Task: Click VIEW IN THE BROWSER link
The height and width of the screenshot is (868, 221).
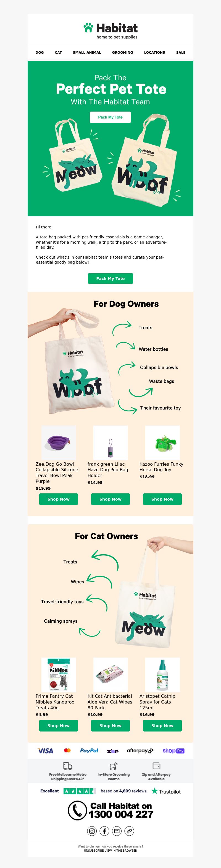Action: tap(121, 851)
